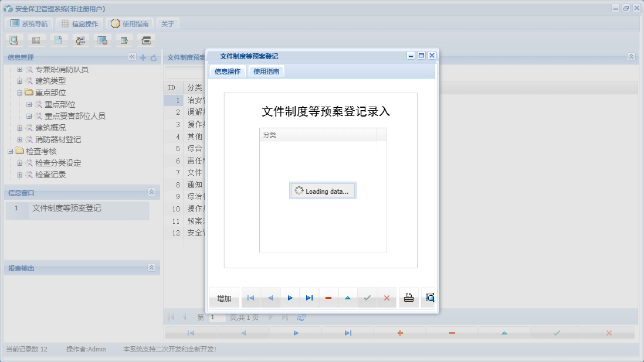Cancel edits with the red X icon
Image resolution: width=644 pixels, height=362 pixels.
pyautogui.click(x=387, y=298)
